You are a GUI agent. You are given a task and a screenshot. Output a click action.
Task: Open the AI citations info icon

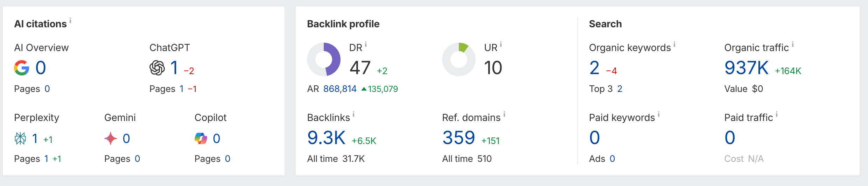[x=70, y=21]
